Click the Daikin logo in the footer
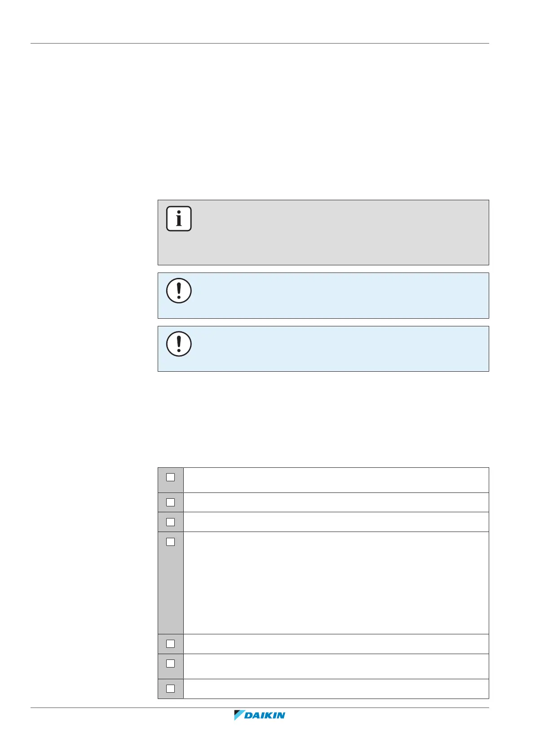This screenshot has height=756, width=535. [x=260, y=715]
